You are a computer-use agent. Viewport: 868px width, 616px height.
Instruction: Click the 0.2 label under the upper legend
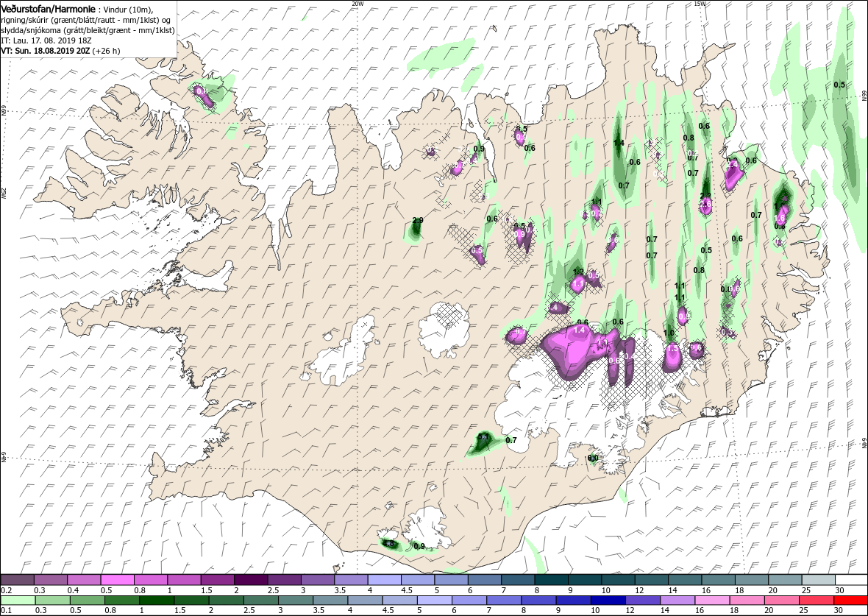tap(7, 590)
